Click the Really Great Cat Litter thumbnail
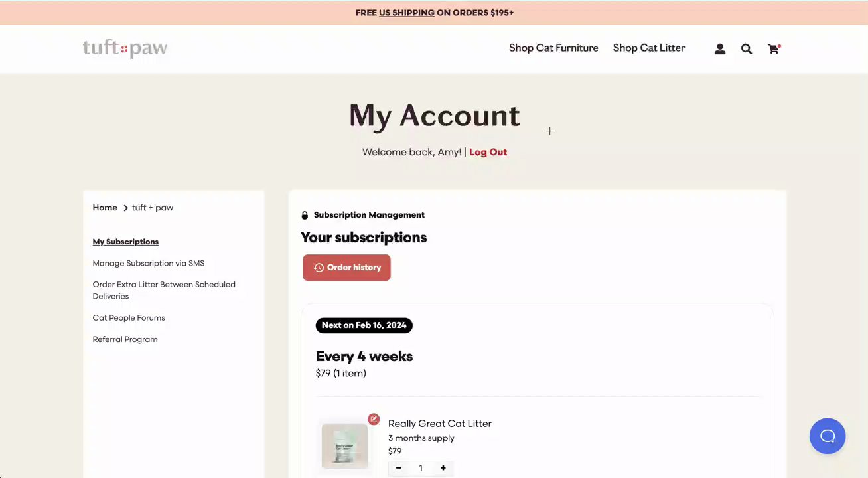This screenshot has width=868, height=478. click(344, 446)
